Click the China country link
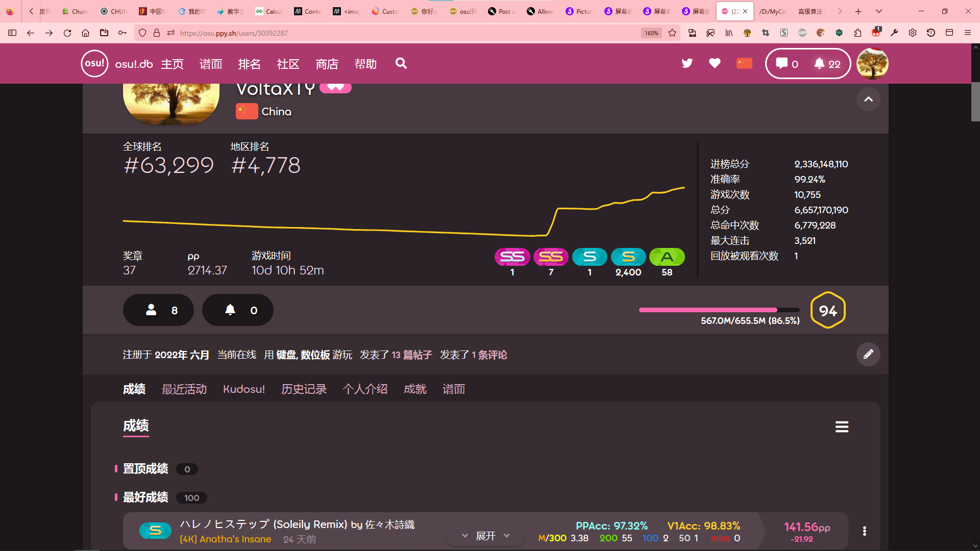This screenshot has height=551, width=980. coord(276,111)
